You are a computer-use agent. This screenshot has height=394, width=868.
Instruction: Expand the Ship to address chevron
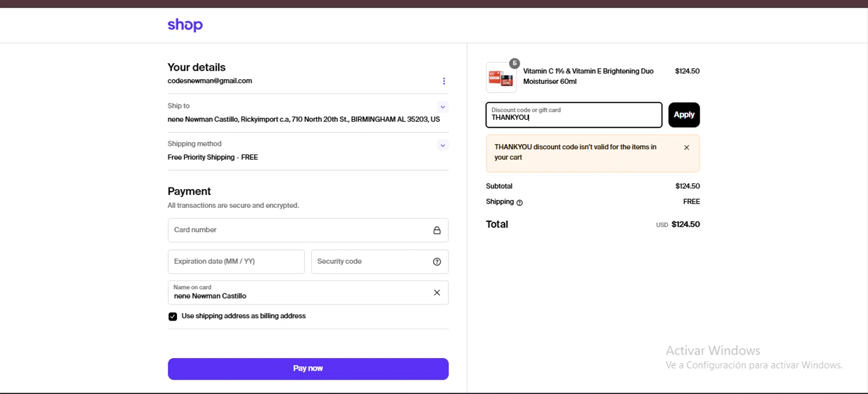coord(443,107)
